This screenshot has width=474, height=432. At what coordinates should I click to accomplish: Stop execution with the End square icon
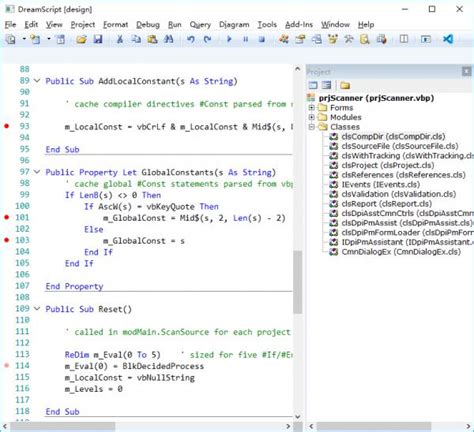coord(262,39)
